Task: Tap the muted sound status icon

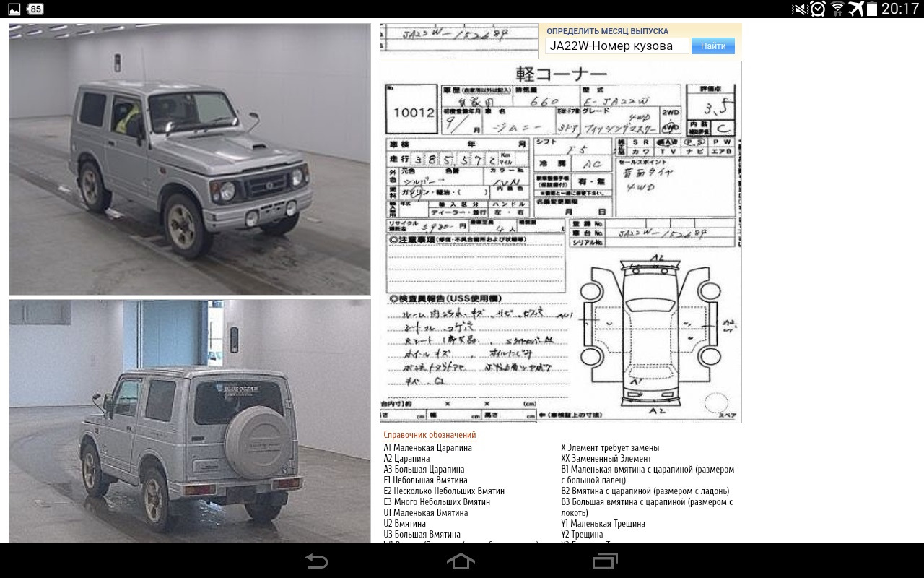Action: pos(800,9)
